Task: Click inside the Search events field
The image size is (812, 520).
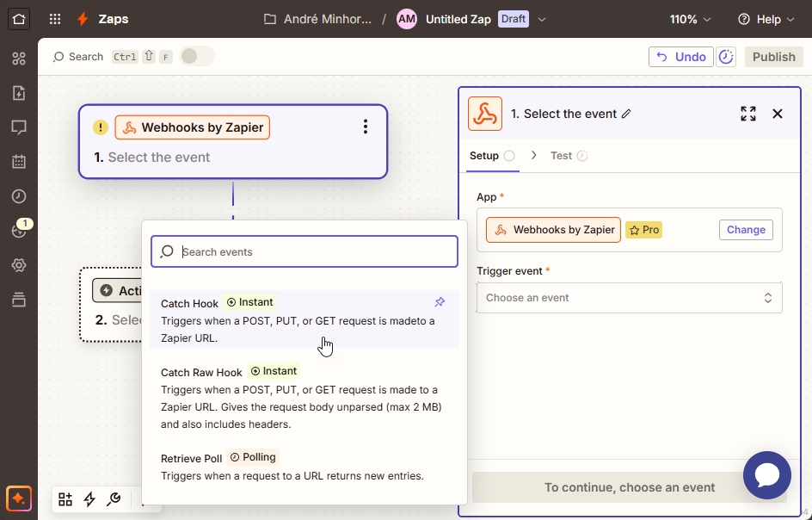Action: click(x=304, y=251)
